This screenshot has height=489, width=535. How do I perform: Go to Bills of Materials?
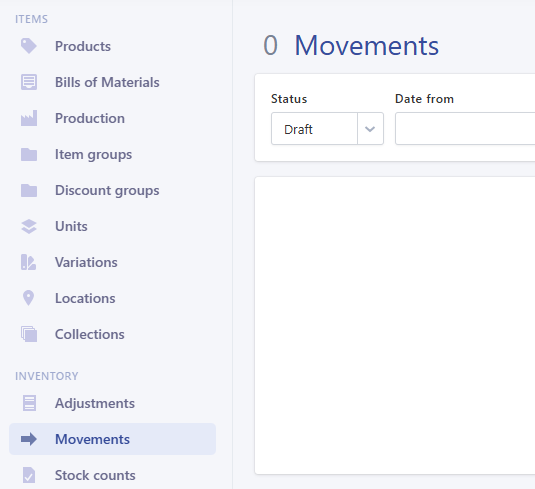(107, 82)
